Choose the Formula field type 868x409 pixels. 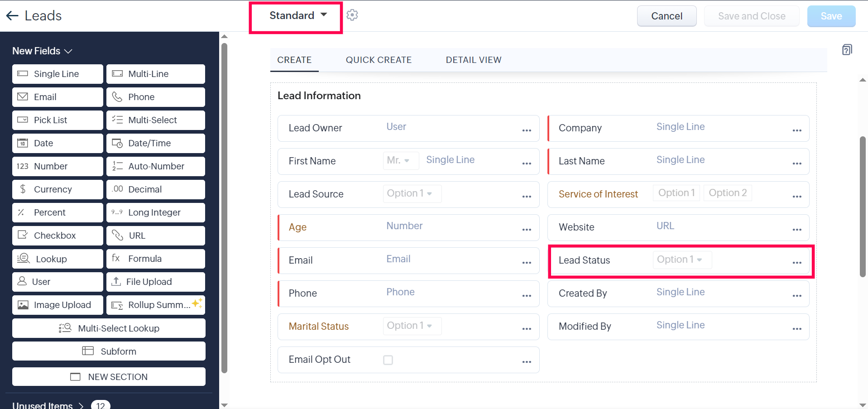click(x=156, y=259)
